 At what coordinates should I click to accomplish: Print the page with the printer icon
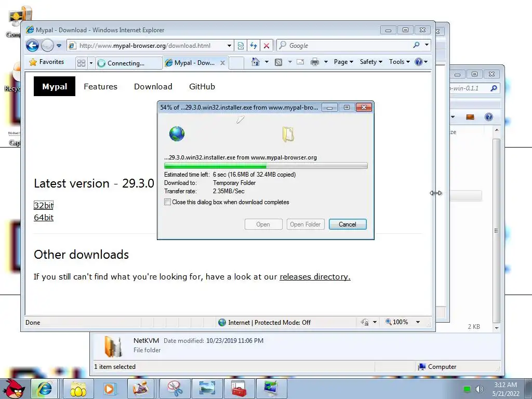coord(315,62)
